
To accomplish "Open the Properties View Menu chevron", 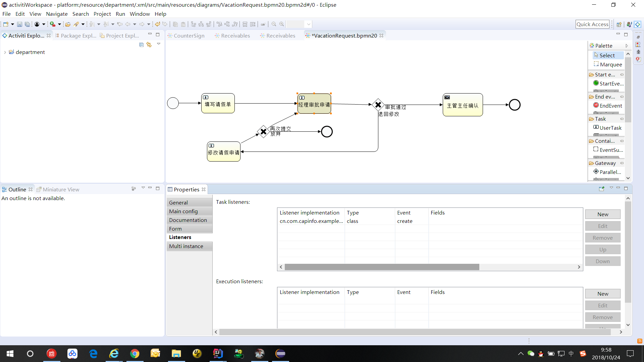I will pos(611,188).
